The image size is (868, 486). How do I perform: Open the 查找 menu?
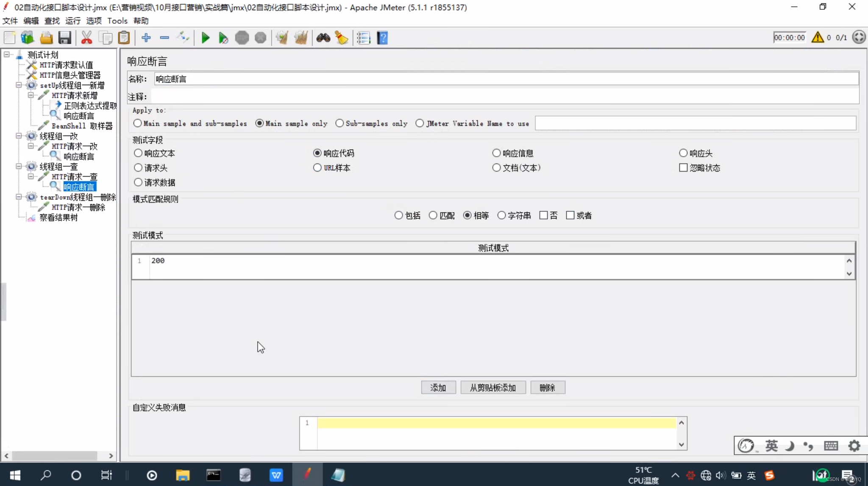point(52,21)
